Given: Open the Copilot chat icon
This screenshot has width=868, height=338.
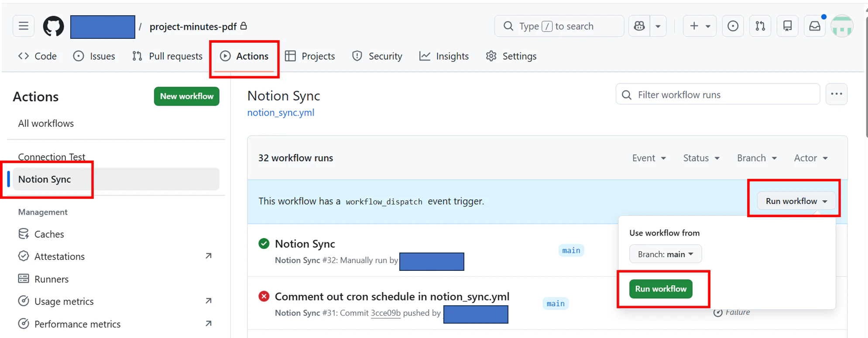Looking at the screenshot, I should tap(639, 26).
